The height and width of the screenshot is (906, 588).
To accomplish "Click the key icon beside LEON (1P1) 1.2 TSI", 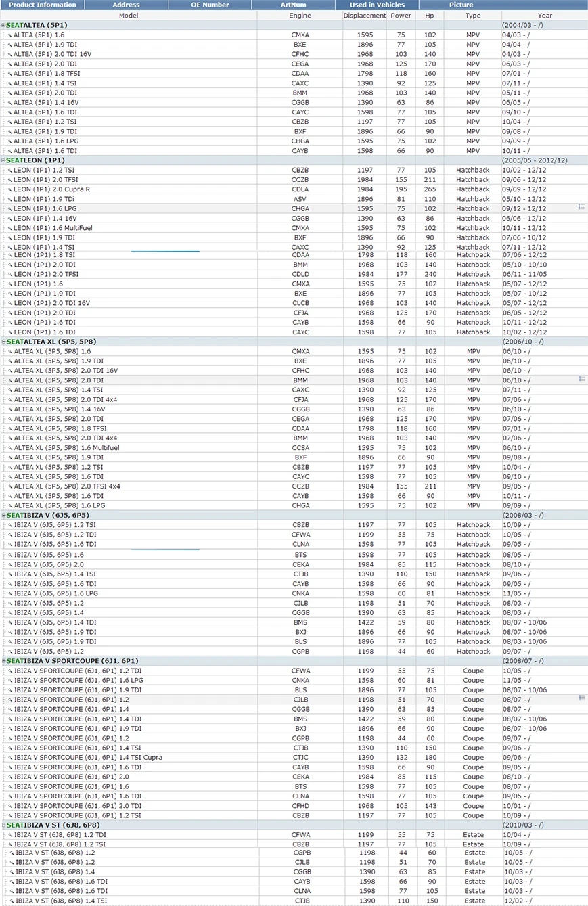I will coord(10,170).
